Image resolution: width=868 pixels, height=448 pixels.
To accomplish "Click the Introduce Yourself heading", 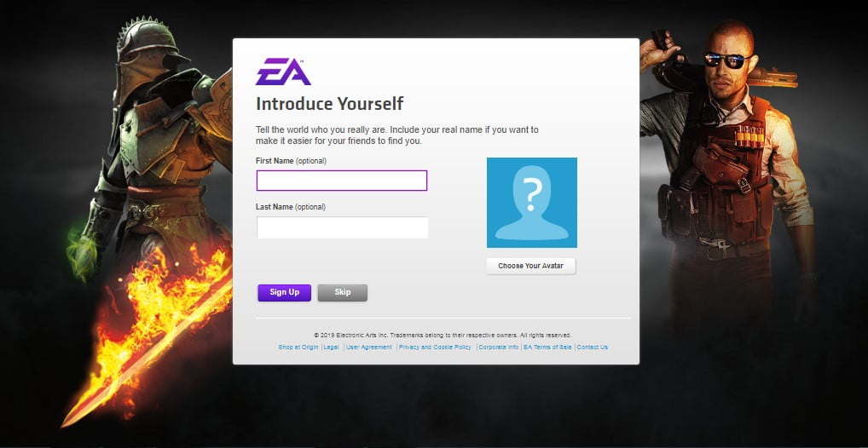I will coord(330,104).
